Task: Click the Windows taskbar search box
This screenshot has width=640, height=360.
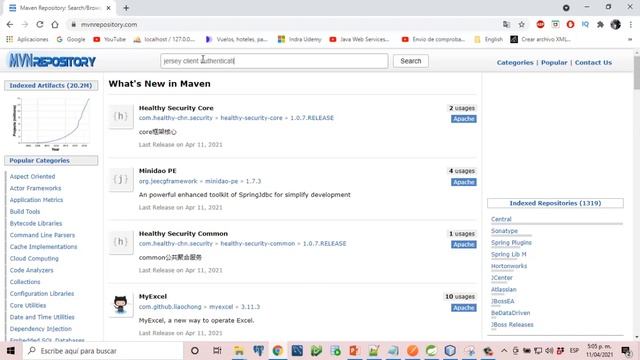Action: coord(103,351)
